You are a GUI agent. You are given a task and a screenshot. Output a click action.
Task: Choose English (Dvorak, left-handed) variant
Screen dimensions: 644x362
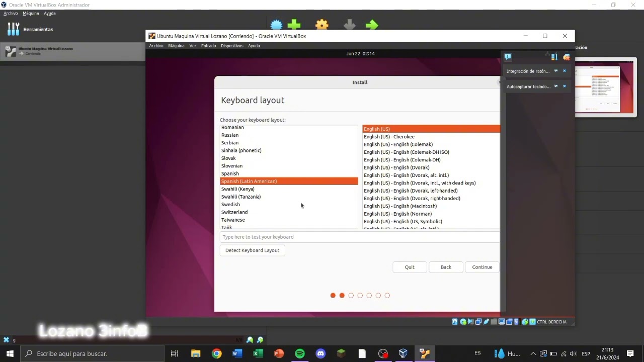click(x=431, y=191)
